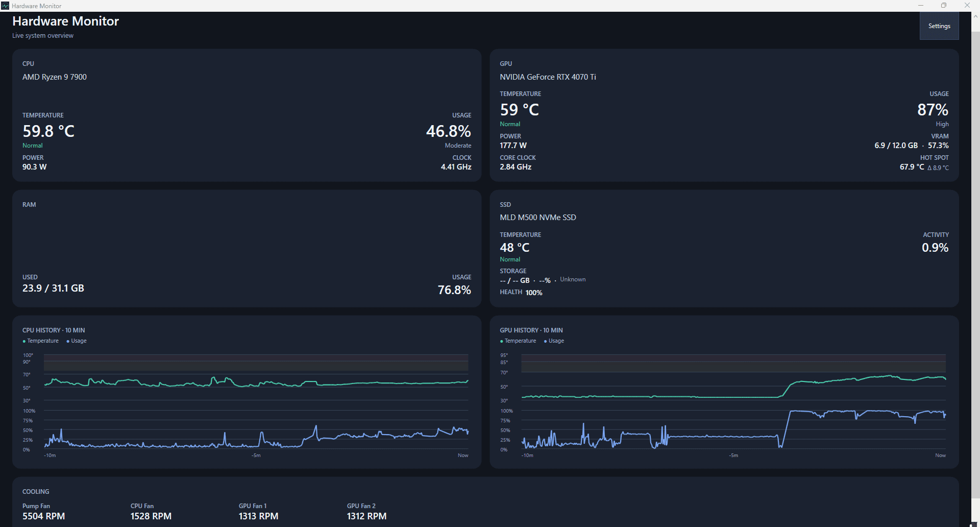Click the VRAM value 6.9 / 12.0 GB

point(896,146)
